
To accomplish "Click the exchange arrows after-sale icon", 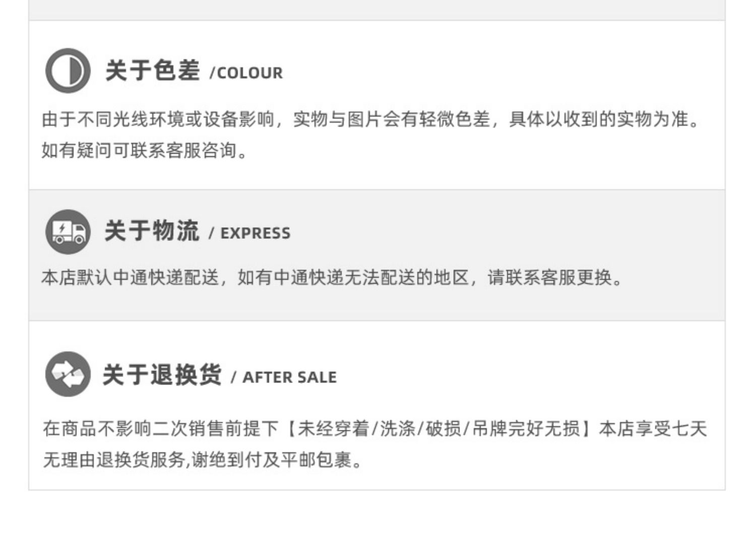I will (x=68, y=374).
